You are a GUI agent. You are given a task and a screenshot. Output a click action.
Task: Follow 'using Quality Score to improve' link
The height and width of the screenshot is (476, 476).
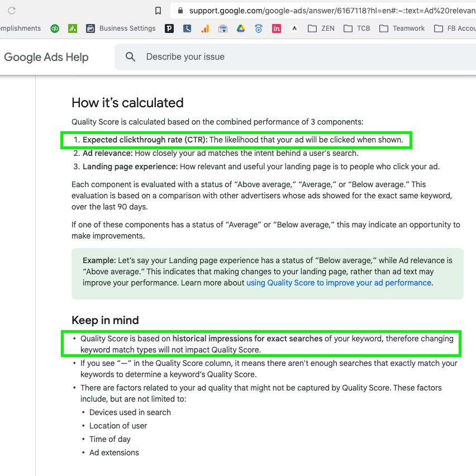coord(339,283)
